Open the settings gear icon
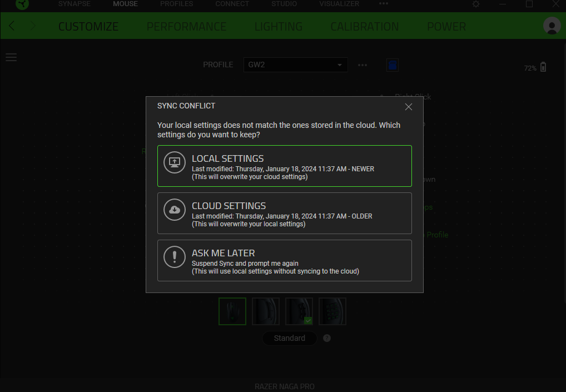 tap(476, 4)
